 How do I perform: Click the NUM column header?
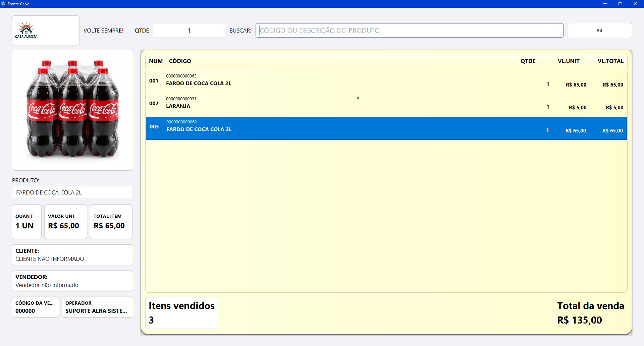[156, 61]
